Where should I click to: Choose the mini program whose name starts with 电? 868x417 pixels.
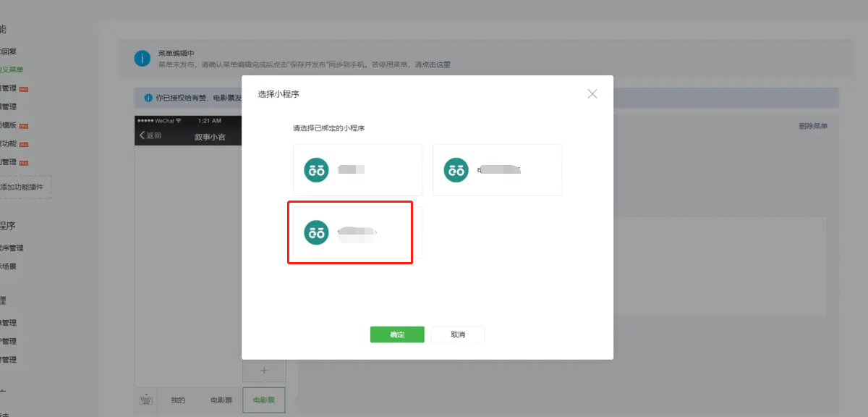(x=497, y=170)
